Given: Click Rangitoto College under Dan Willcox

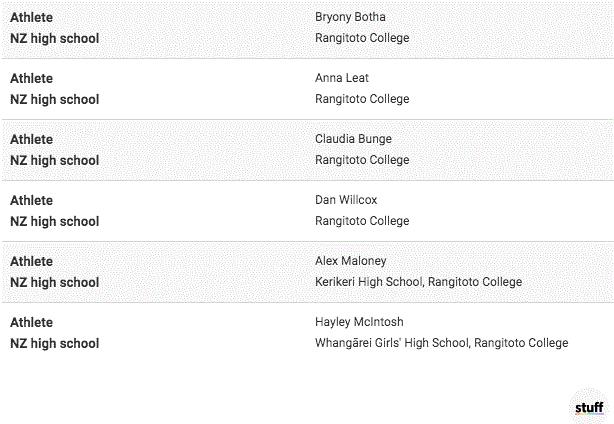Looking at the screenshot, I should pyautogui.click(x=362, y=221).
